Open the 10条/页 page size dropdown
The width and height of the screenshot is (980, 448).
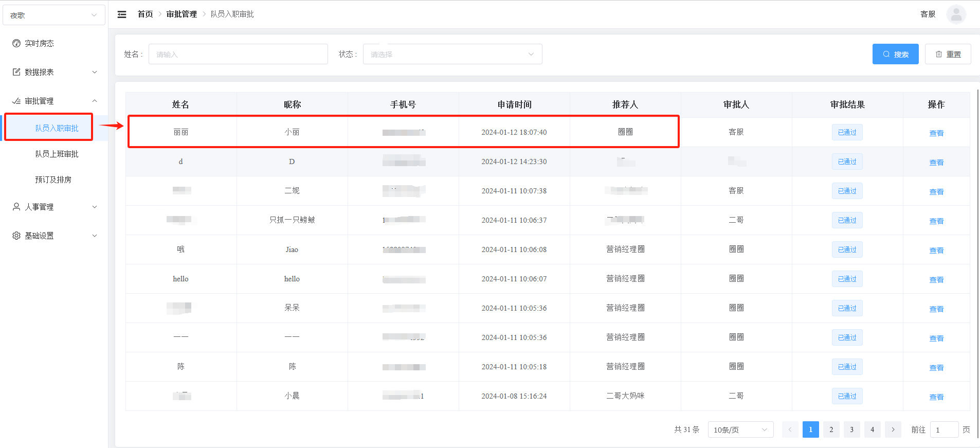(740, 429)
